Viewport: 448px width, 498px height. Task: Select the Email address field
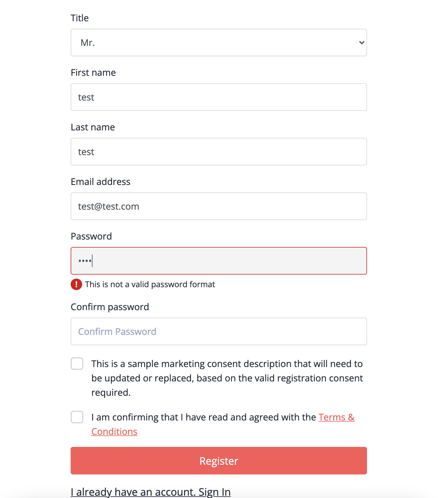point(219,206)
